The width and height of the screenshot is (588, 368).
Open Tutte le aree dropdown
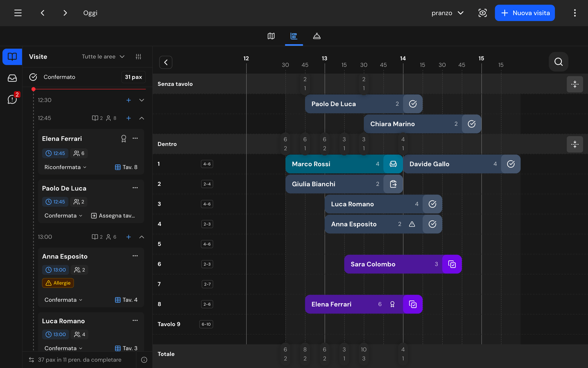[103, 57]
